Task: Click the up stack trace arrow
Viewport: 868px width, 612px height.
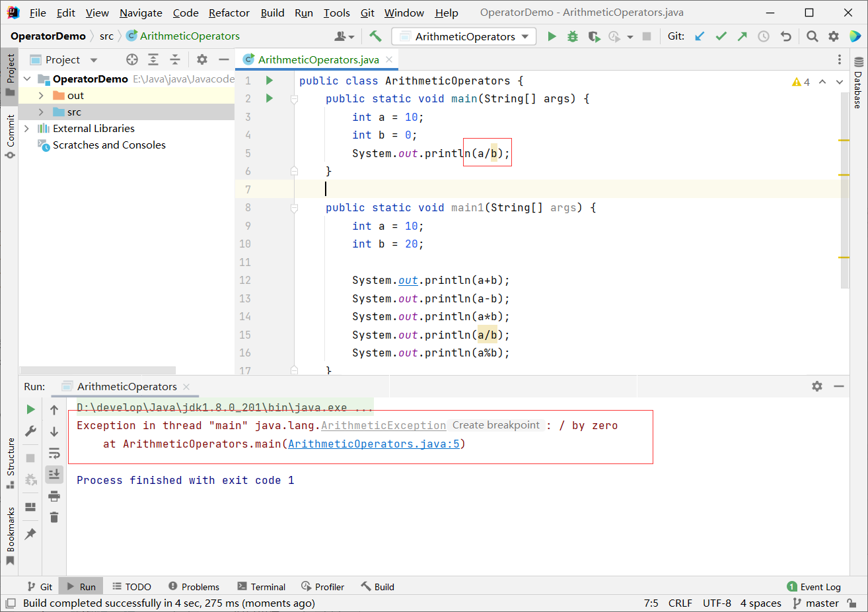Action: tap(54, 410)
